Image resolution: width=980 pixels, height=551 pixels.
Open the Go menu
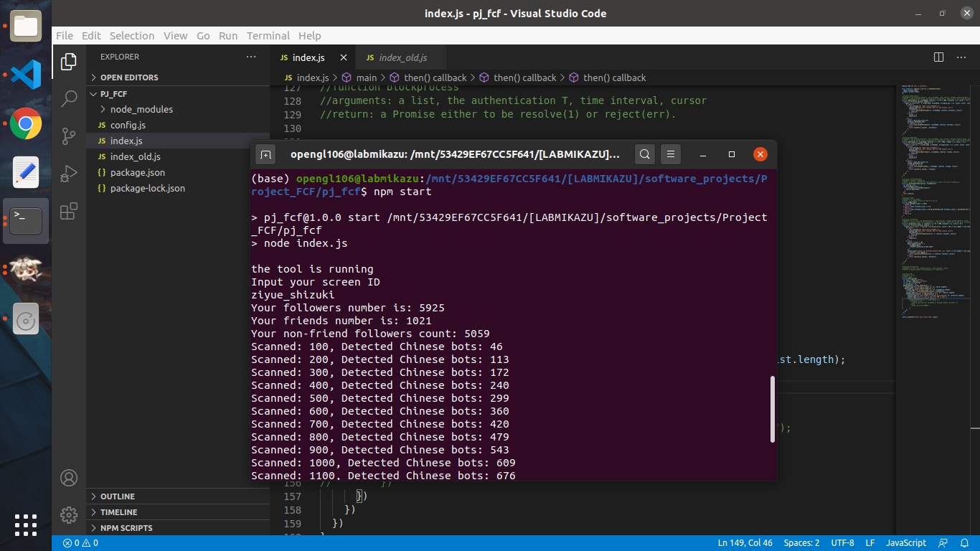(203, 36)
